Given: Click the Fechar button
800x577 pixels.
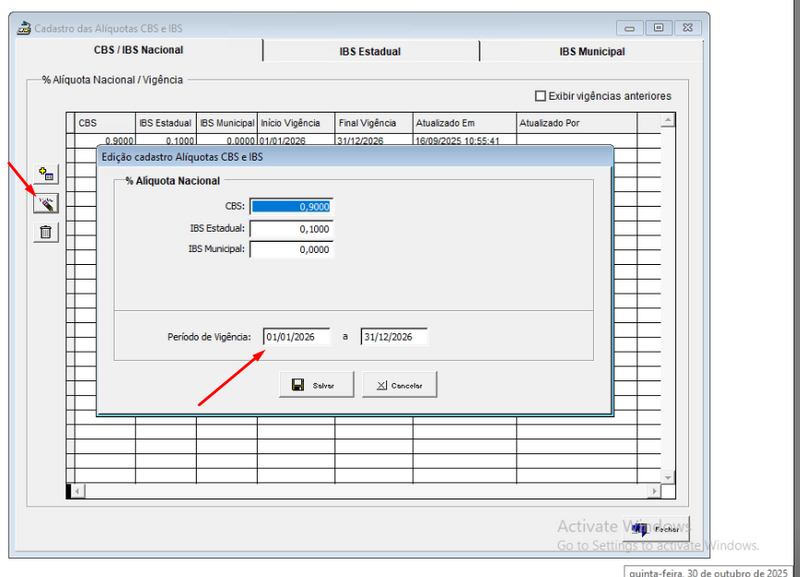Looking at the screenshot, I should 656,527.
